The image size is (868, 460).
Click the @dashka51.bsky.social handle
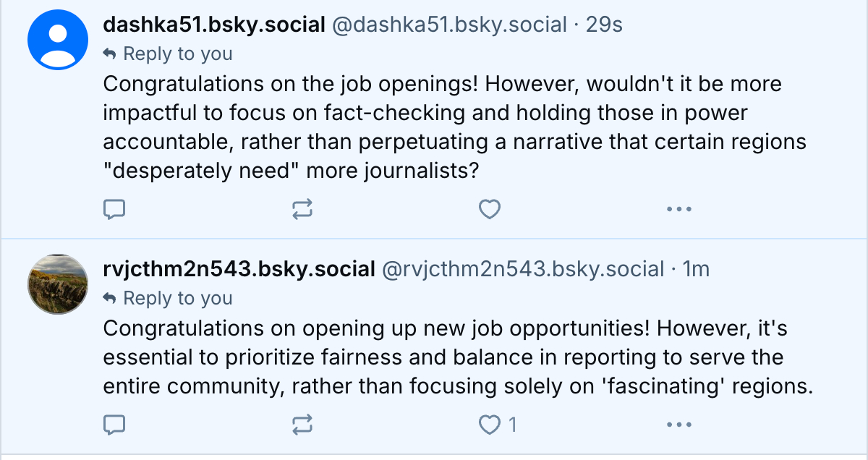point(448,25)
